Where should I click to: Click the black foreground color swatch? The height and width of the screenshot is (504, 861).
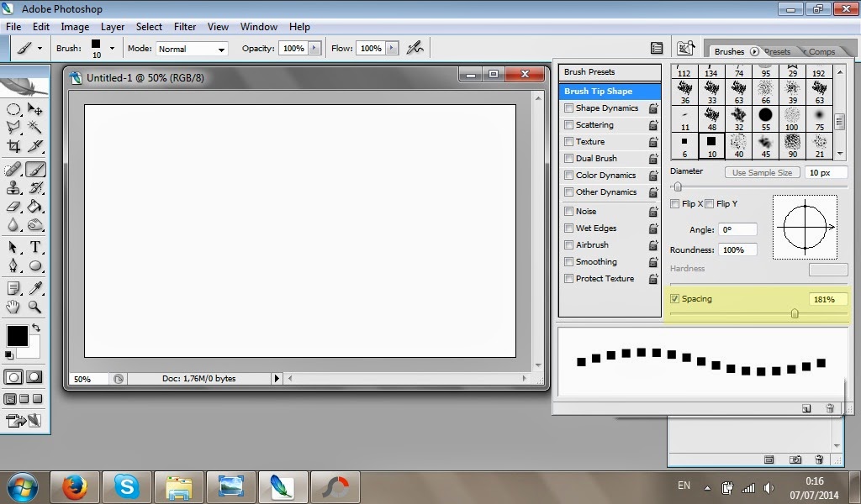point(17,336)
